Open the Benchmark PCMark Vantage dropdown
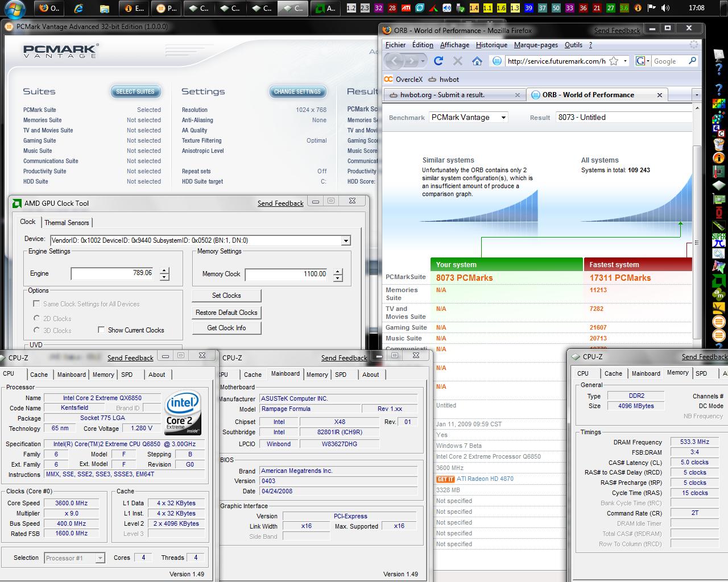The image size is (728, 582). coord(468,117)
